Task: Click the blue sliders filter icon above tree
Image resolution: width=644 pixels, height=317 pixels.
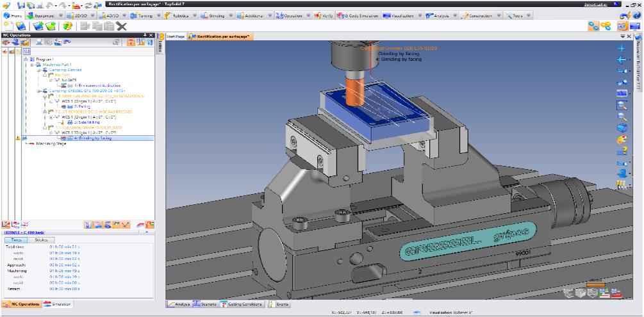Action: 27,52
